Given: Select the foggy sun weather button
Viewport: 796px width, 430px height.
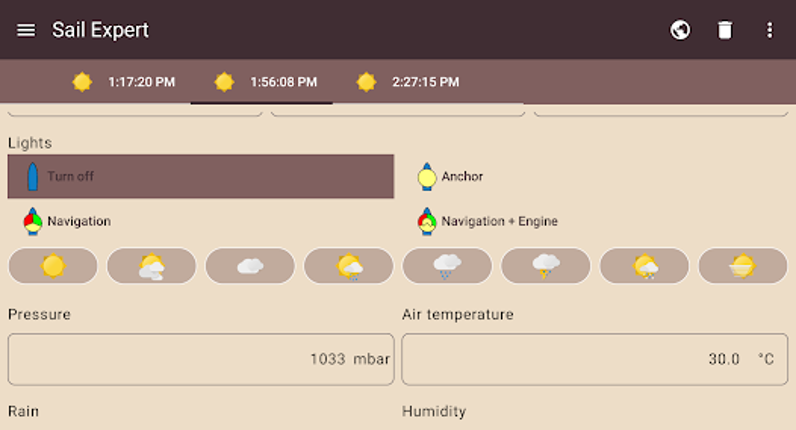Looking at the screenshot, I should click(x=743, y=266).
